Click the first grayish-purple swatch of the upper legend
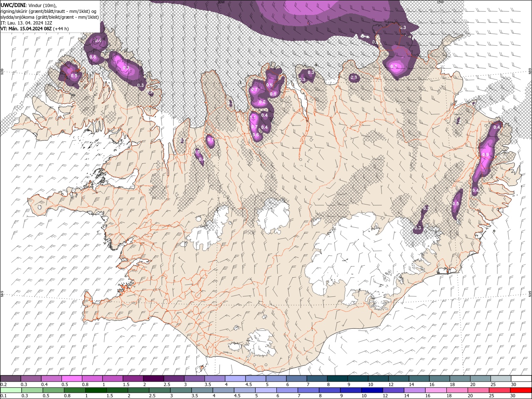The height and width of the screenshot is (399, 532). 11,379
